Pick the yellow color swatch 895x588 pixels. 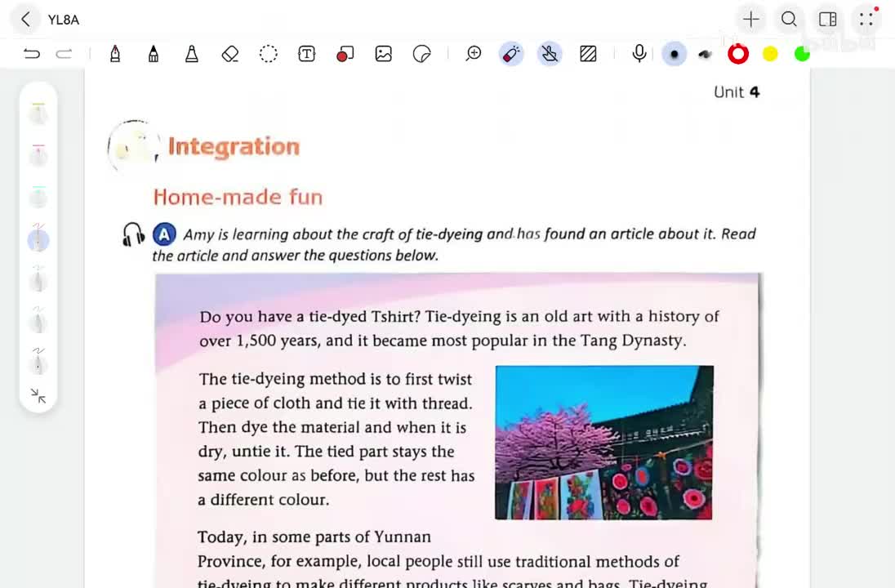[x=770, y=54]
